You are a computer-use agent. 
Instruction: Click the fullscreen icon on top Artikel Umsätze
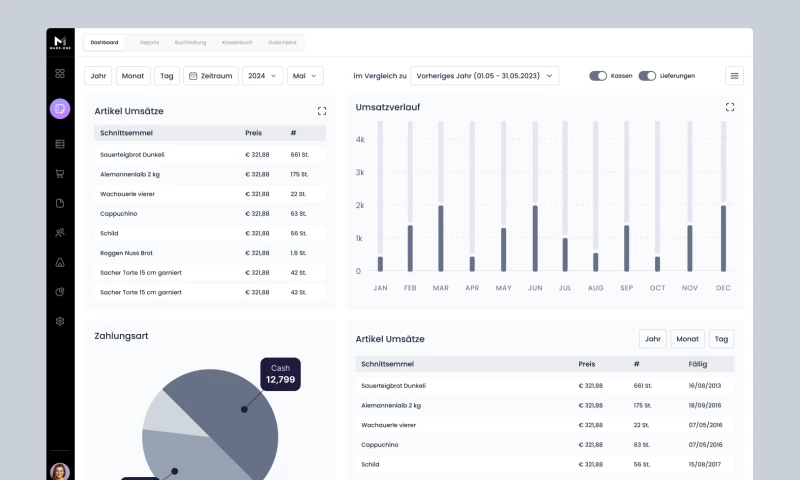point(321,111)
